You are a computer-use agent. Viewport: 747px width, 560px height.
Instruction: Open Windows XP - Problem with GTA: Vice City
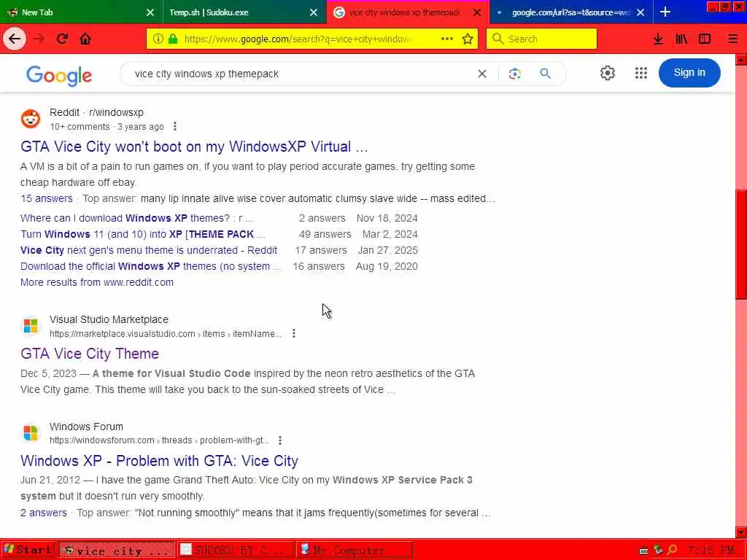[159, 461]
